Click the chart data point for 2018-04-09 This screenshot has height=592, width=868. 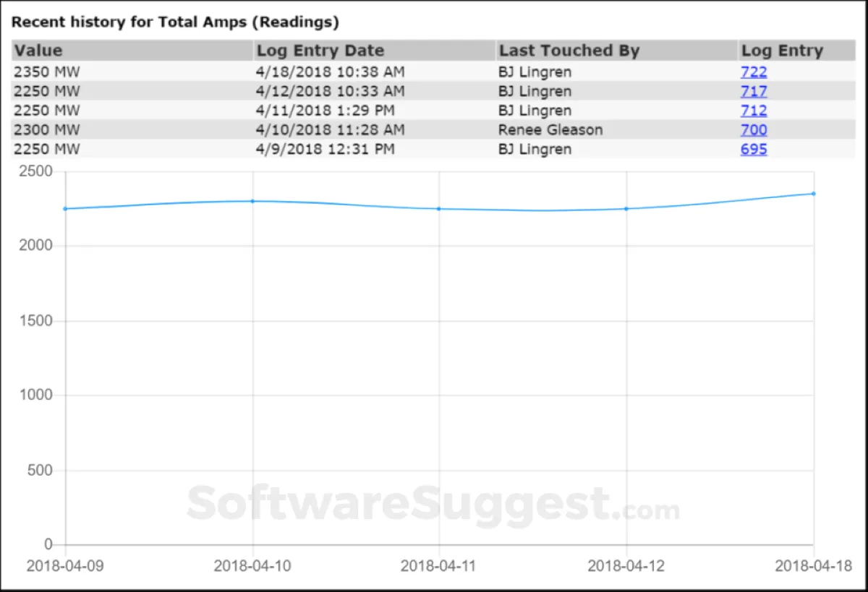(x=65, y=209)
